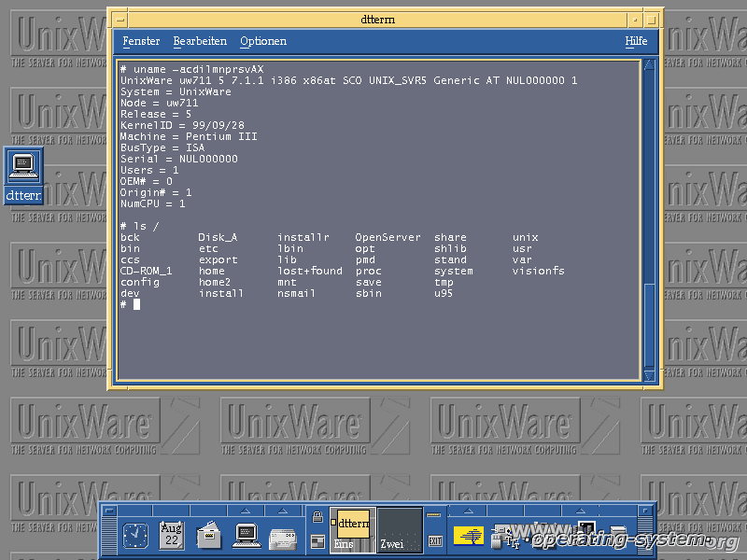Screen dimensions: 747x560
Task: Click 'NumCPU = 1' line
Action: click(x=152, y=203)
